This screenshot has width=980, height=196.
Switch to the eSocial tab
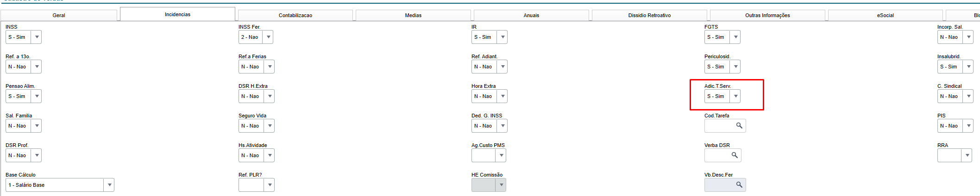click(885, 15)
